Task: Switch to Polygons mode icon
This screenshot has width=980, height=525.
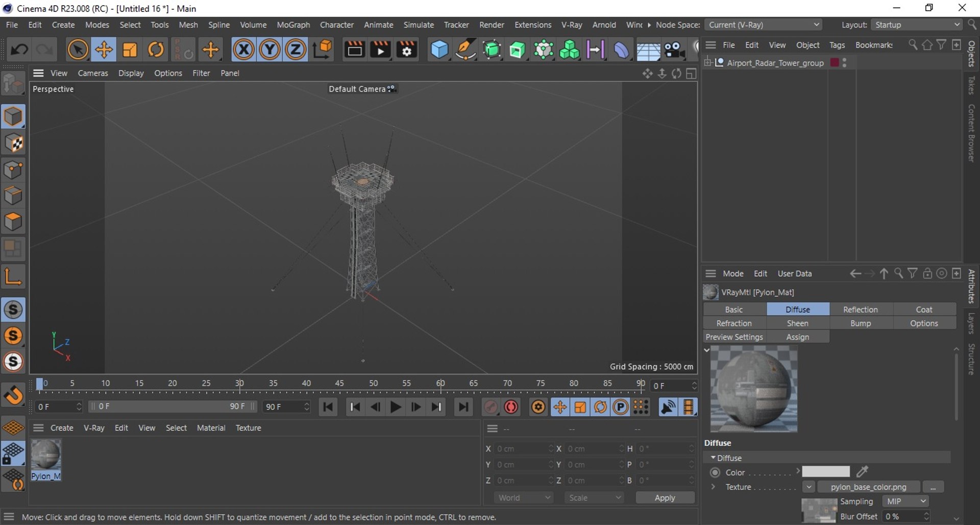Action: click(13, 222)
